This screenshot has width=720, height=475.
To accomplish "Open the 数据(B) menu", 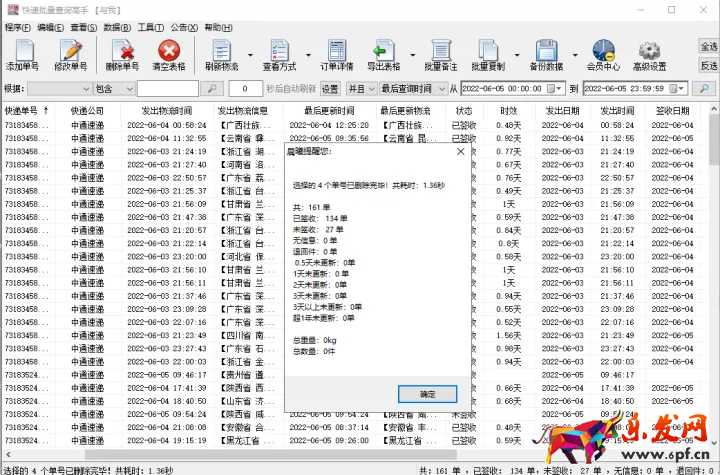I will 118,27.
